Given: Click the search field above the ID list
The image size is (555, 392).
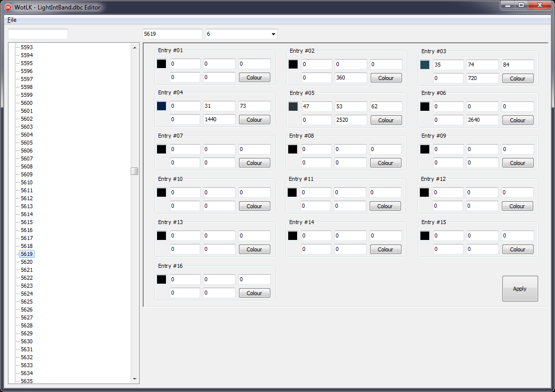Looking at the screenshot, I should click(38, 34).
